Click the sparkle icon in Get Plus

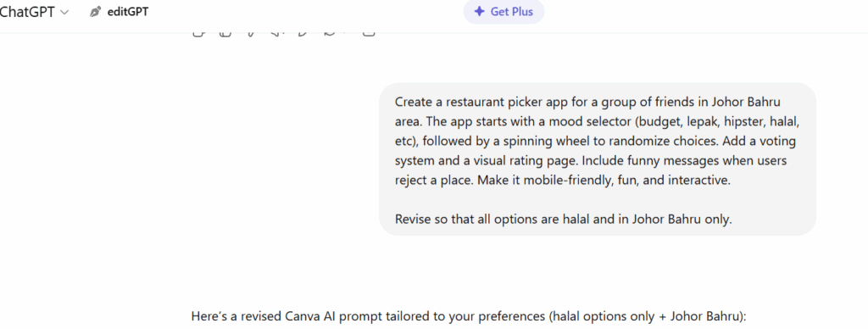480,12
